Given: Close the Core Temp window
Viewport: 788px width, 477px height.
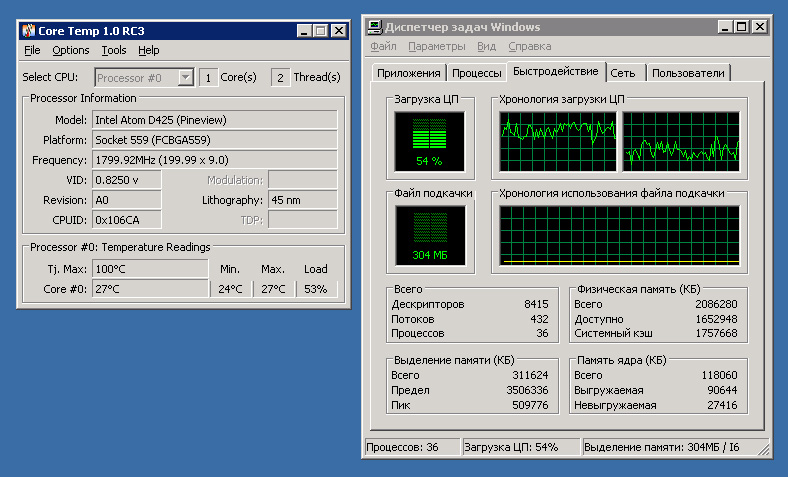Looking at the screenshot, I should 339,31.
